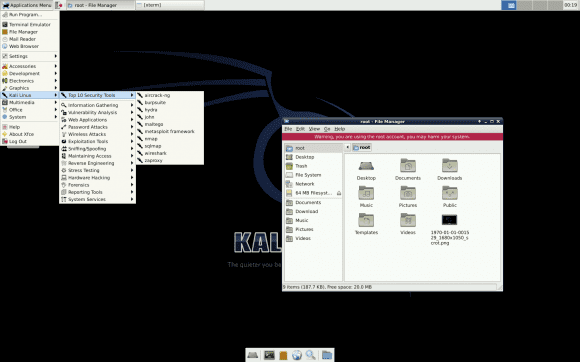Image resolution: width=580 pixels, height=362 pixels.
Task: Choose Log Out in Applications menu
Action: click(30, 141)
